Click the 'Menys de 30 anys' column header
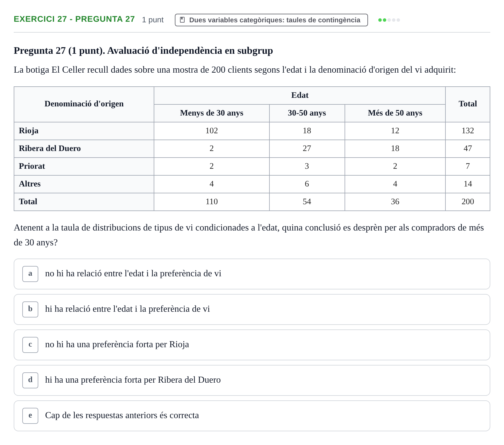504x445 pixels. point(211,113)
